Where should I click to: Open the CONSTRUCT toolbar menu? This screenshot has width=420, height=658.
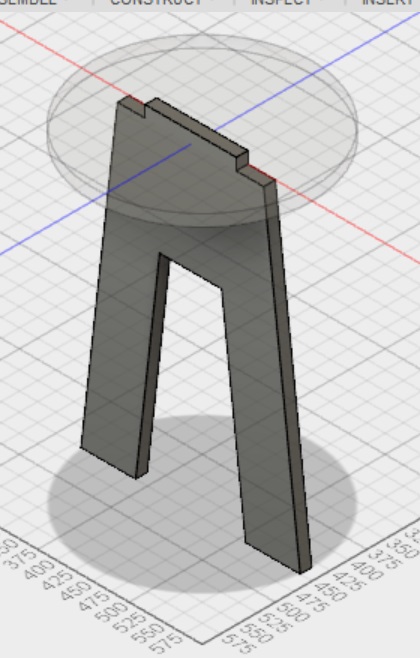point(162,2)
